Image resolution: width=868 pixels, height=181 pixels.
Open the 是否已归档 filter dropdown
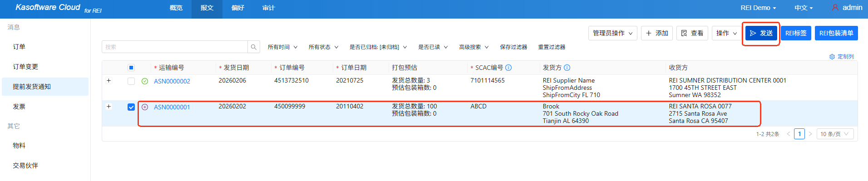tap(378, 47)
